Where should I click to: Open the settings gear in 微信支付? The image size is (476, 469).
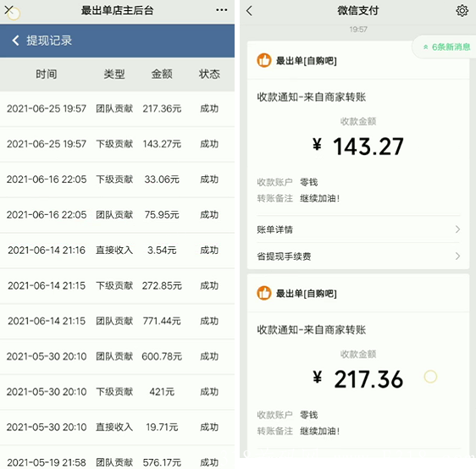click(462, 11)
